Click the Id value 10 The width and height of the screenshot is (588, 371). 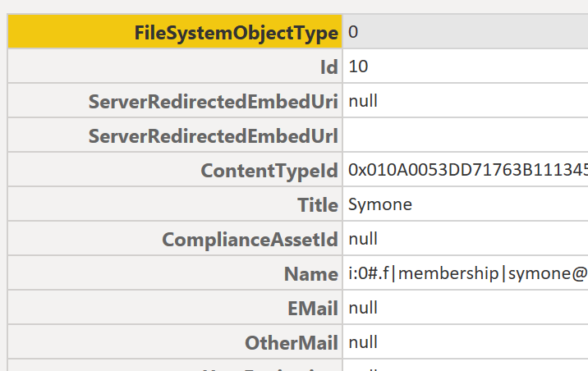[x=358, y=67]
